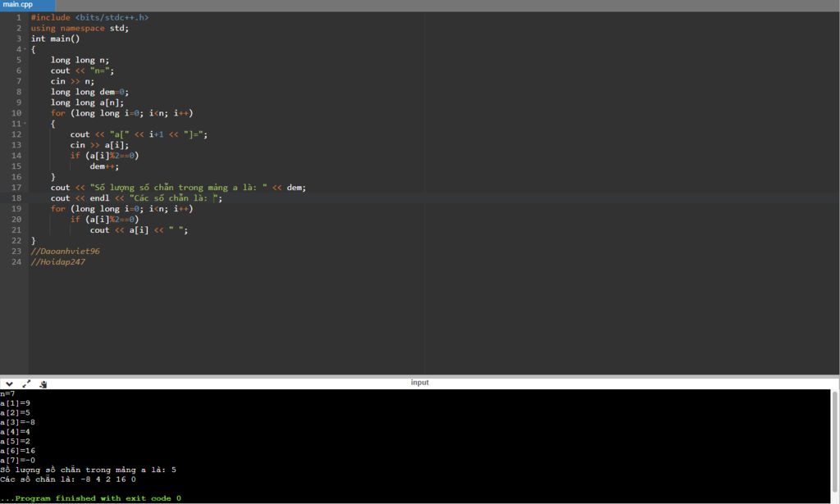Click the 'a[1]=9' console line
Viewport: 840px width, 504px height.
click(15, 403)
